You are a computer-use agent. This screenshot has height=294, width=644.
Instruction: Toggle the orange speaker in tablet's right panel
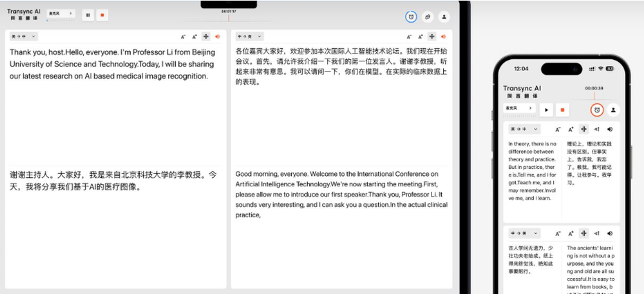(443, 37)
